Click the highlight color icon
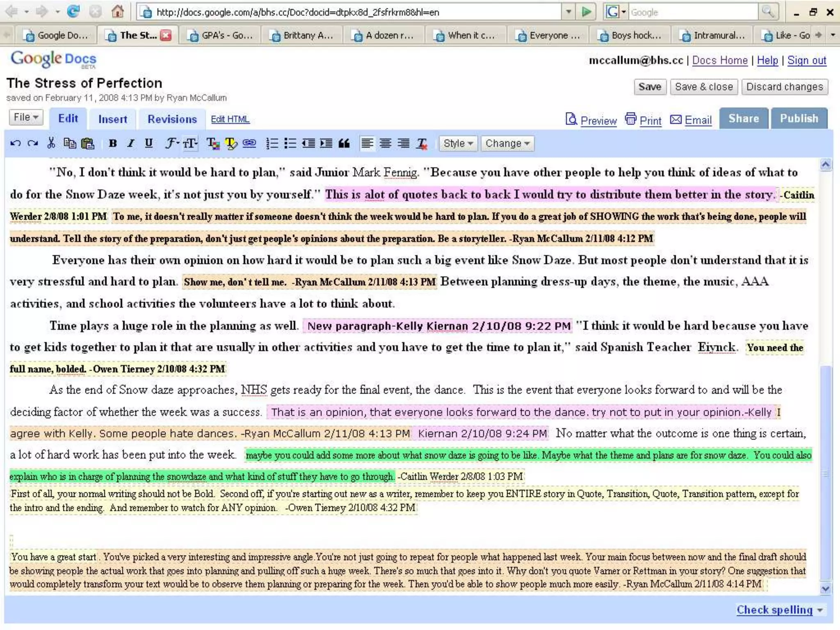 [231, 144]
